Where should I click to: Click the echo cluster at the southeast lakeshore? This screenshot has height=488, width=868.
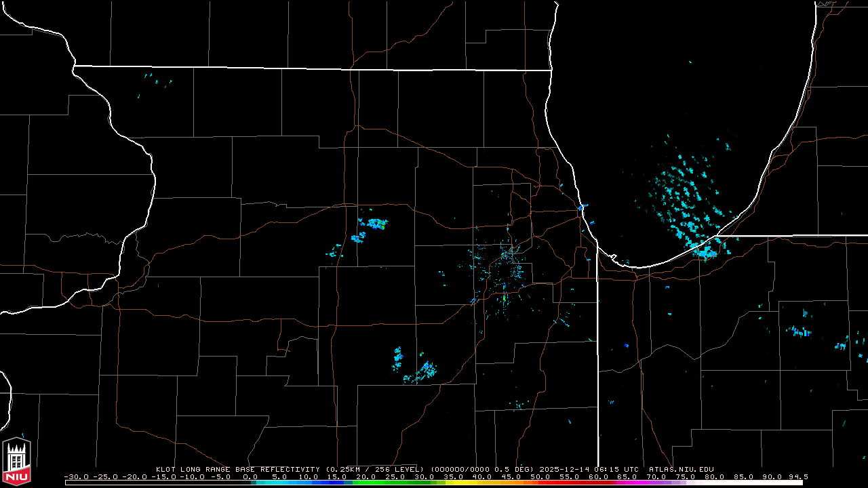pos(705,251)
